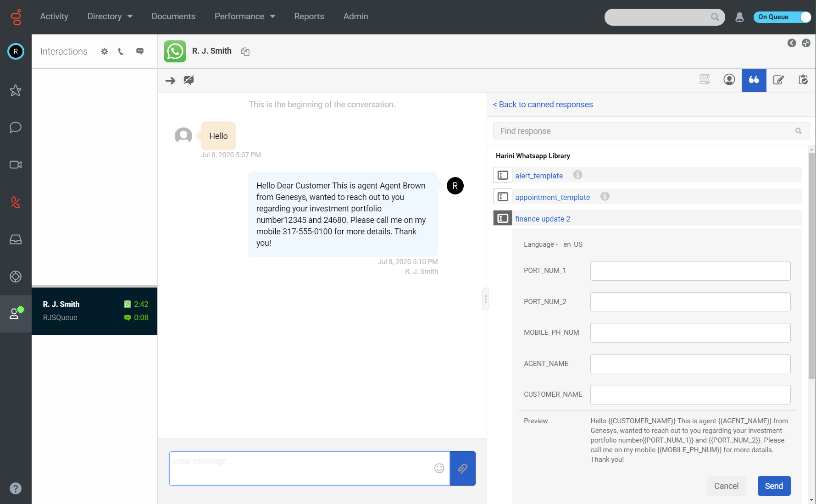Viewport: 816px width, 504px height.
Task: Click Back to canned responses link
Action: tap(543, 105)
